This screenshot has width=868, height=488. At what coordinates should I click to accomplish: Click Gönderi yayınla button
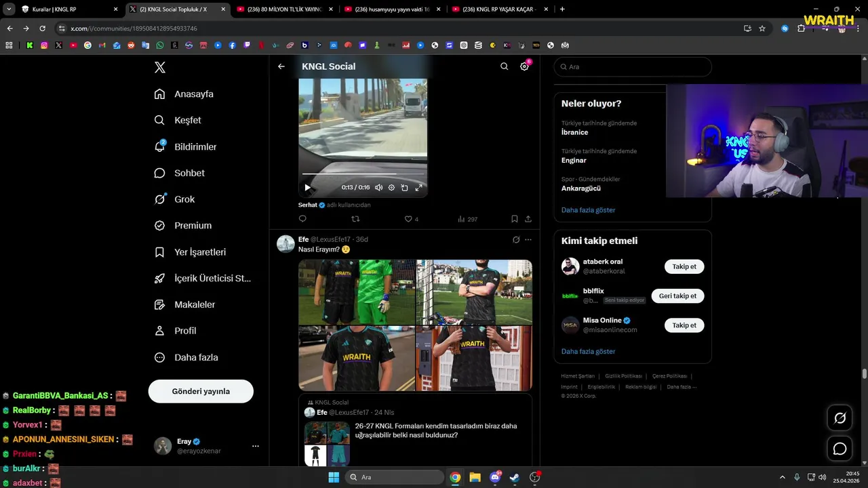[201, 391]
